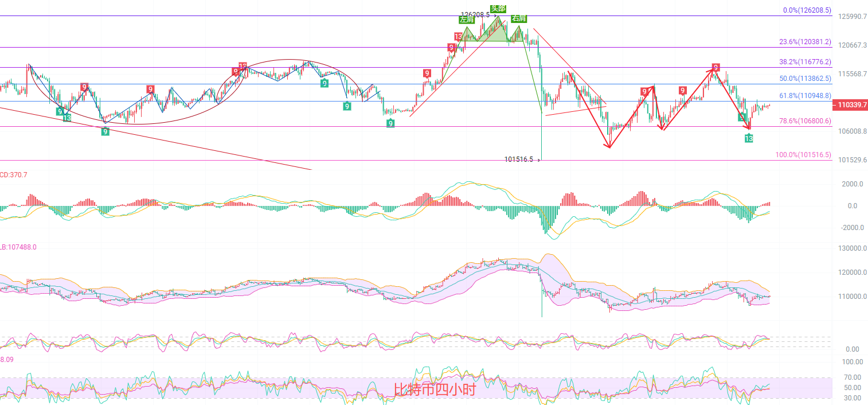Select the green 13 marker below the latest low
The height and width of the screenshot is (405, 868).
tap(749, 138)
